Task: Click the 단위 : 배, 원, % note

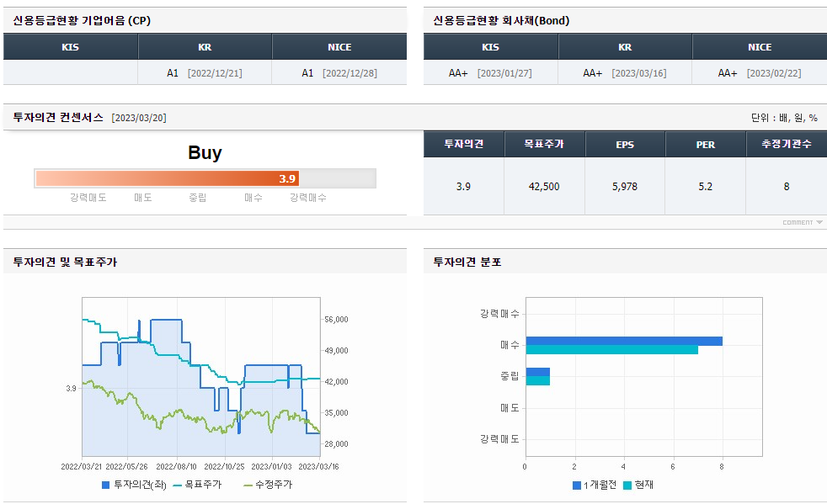Action: (x=784, y=118)
